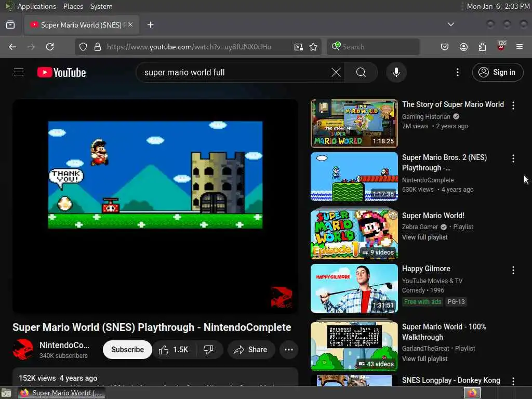This screenshot has height=399, width=532.
Task: Open tracking protection shield icon
Action: click(x=83, y=47)
